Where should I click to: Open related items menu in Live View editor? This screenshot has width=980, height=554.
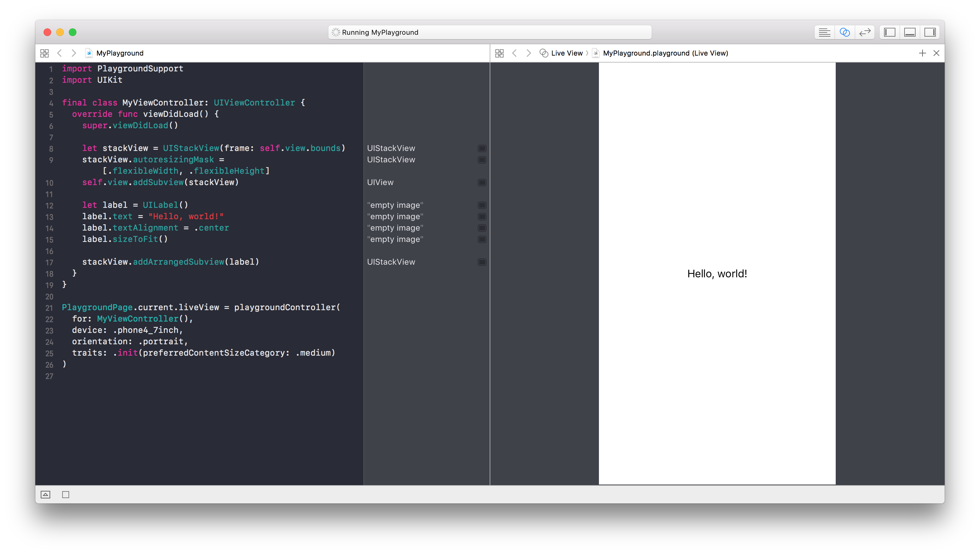coord(499,53)
